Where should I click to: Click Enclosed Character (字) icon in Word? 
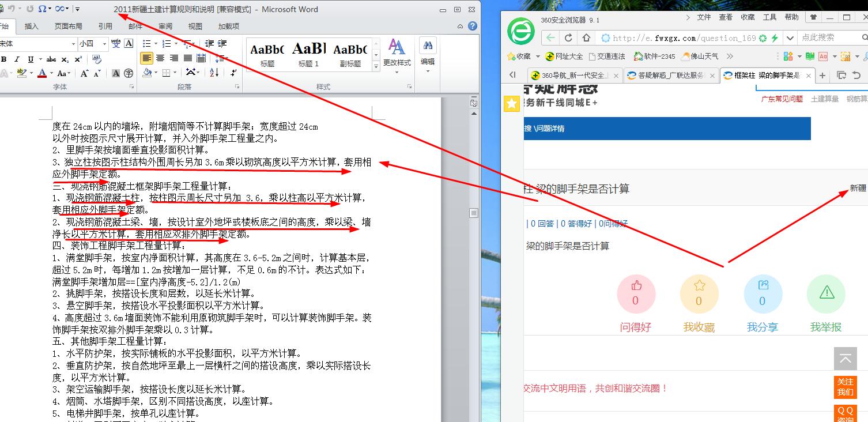[129, 73]
